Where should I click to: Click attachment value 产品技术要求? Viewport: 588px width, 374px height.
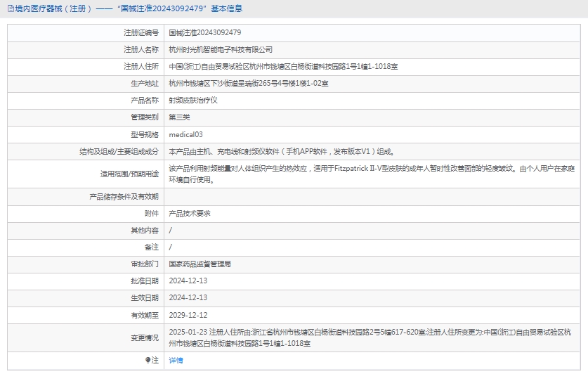click(190, 213)
